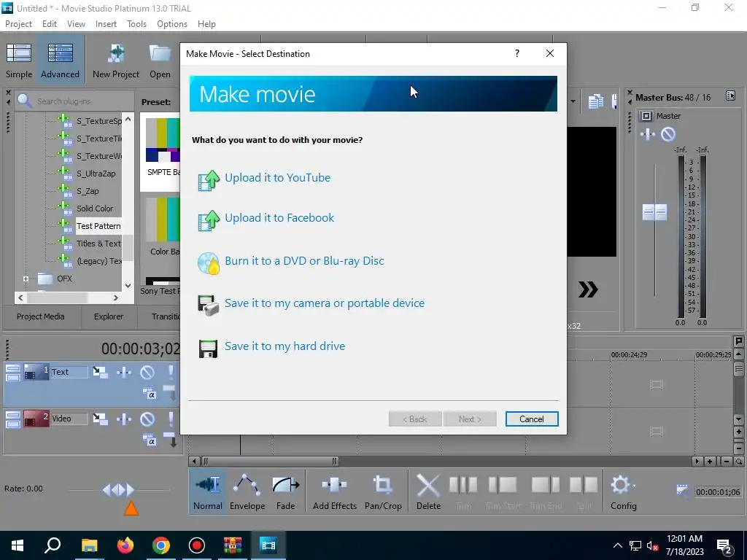Select the SMPTE Bars preset thumbnail

163,139
